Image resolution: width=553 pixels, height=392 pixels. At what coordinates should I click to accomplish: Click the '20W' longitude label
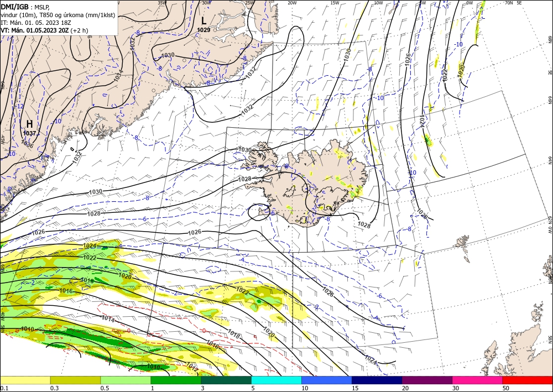pos(292,3)
